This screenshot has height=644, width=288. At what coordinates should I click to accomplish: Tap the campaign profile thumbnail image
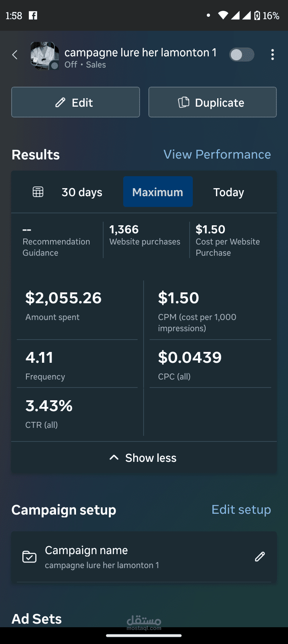coord(44,56)
